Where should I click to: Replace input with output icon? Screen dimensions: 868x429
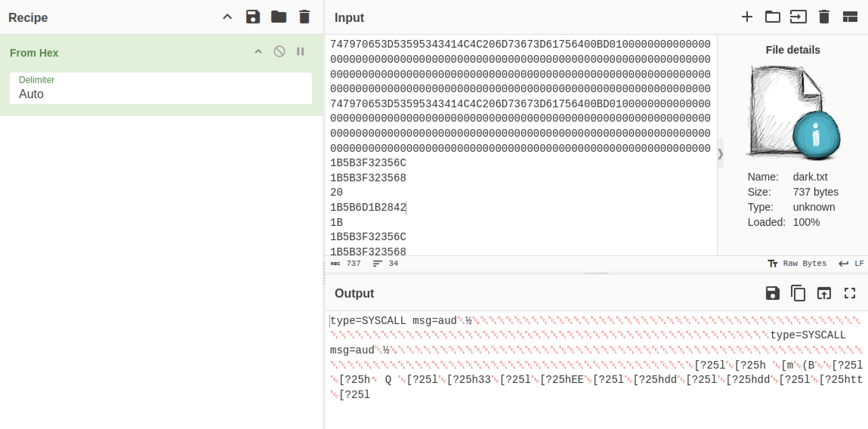(824, 293)
